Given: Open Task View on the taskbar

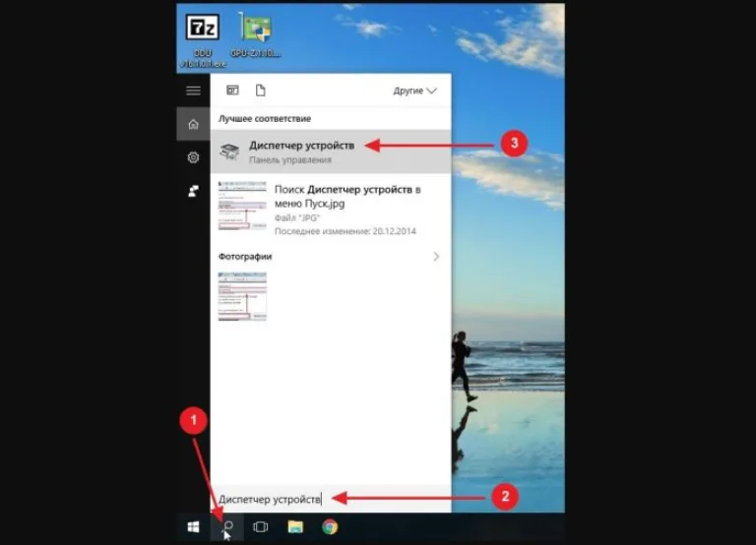Looking at the screenshot, I should [260, 527].
